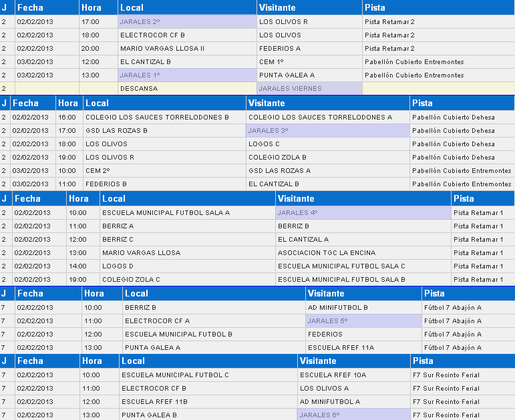The image size is (515, 420).
Task: Click Pista Retamar 2 in FEDERIOS A row
Action: [389, 49]
